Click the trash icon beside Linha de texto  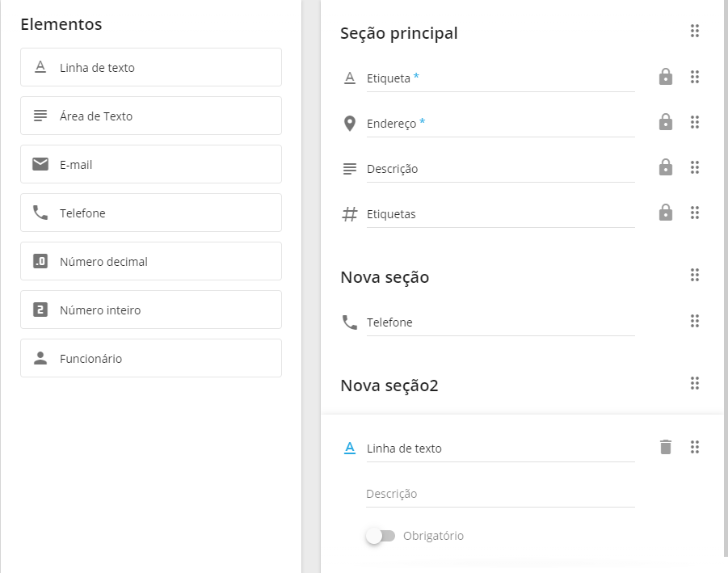(x=665, y=447)
